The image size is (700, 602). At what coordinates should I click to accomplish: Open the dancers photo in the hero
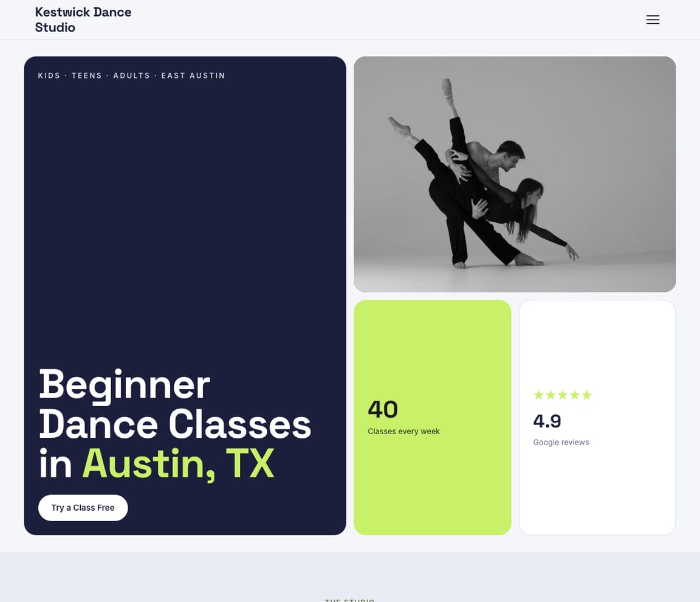[x=515, y=174]
